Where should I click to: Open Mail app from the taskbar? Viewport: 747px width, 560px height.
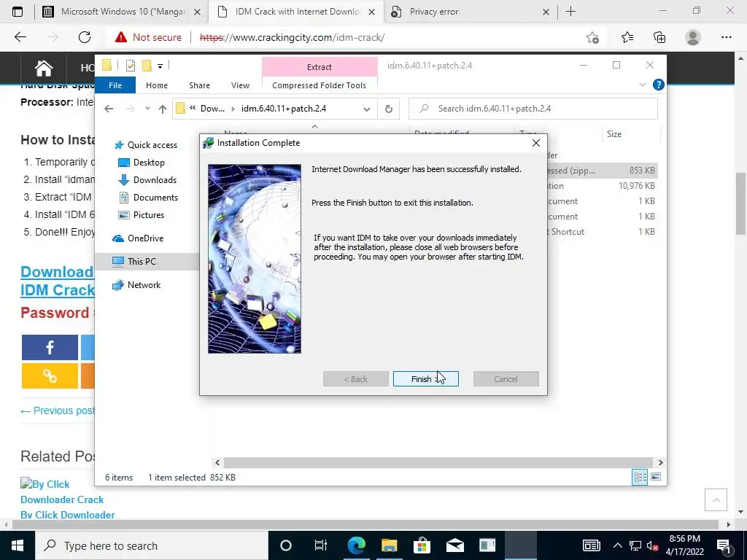click(x=454, y=545)
